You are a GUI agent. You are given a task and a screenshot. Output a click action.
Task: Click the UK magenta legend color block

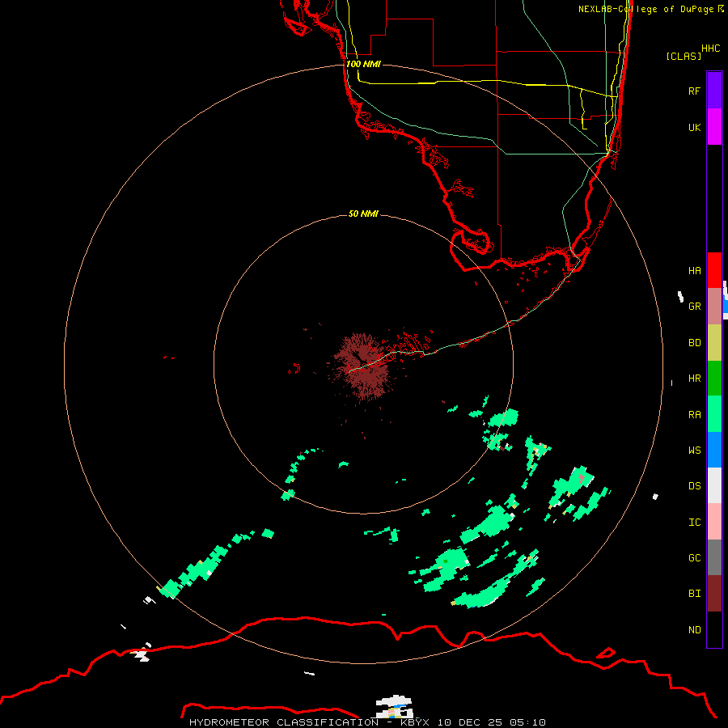714,127
